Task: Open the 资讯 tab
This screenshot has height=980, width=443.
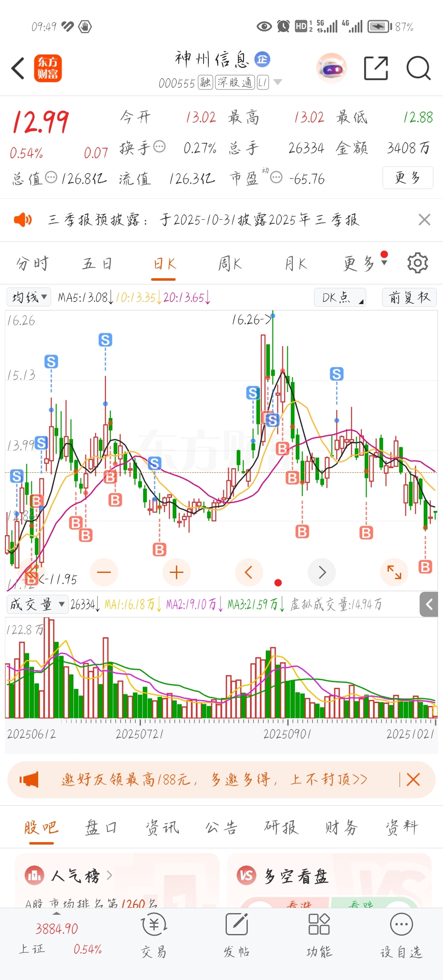Action: tap(162, 827)
